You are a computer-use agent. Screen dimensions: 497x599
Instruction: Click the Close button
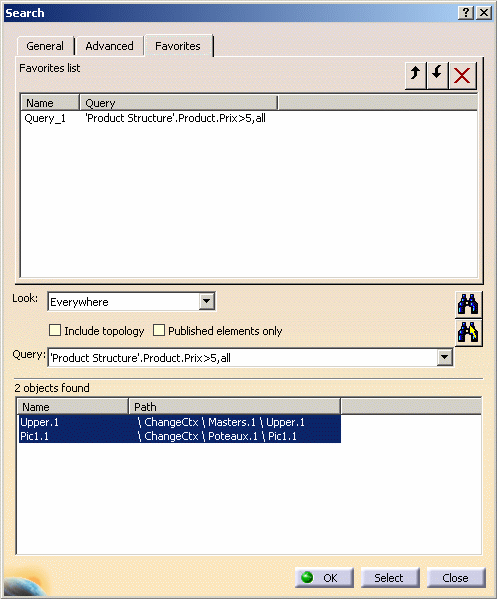pos(456,578)
